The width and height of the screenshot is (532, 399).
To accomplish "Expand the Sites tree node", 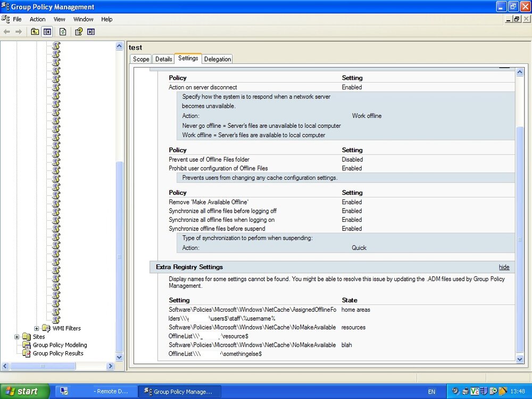I will coord(17,337).
